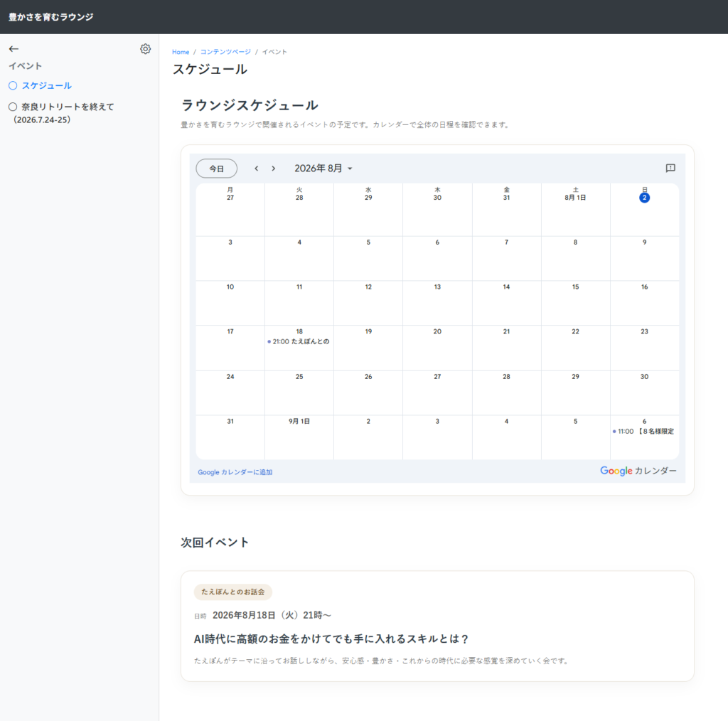Click the イベント breadcrumb text
728x721 pixels.
pyautogui.click(x=274, y=52)
